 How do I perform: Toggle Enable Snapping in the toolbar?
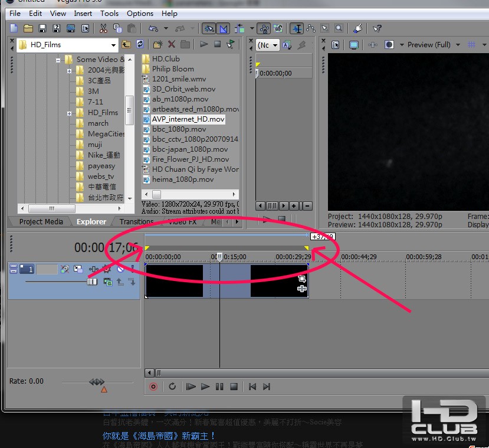coord(209,29)
